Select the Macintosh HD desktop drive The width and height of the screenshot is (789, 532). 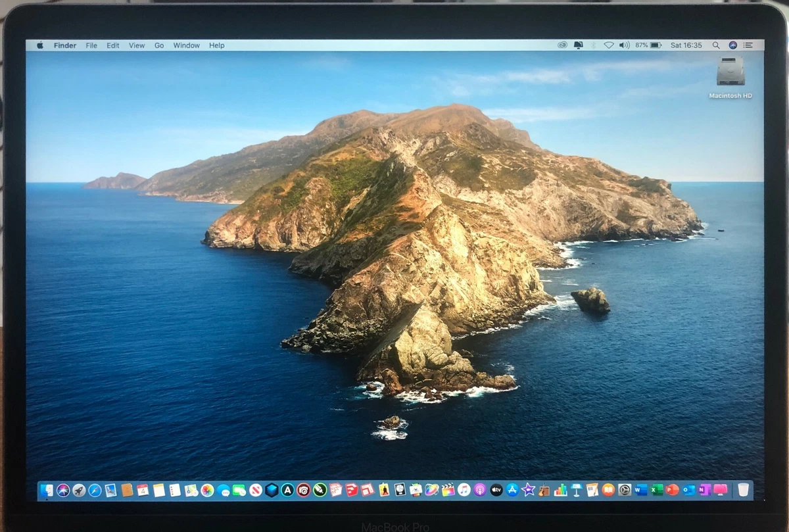pyautogui.click(x=730, y=78)
